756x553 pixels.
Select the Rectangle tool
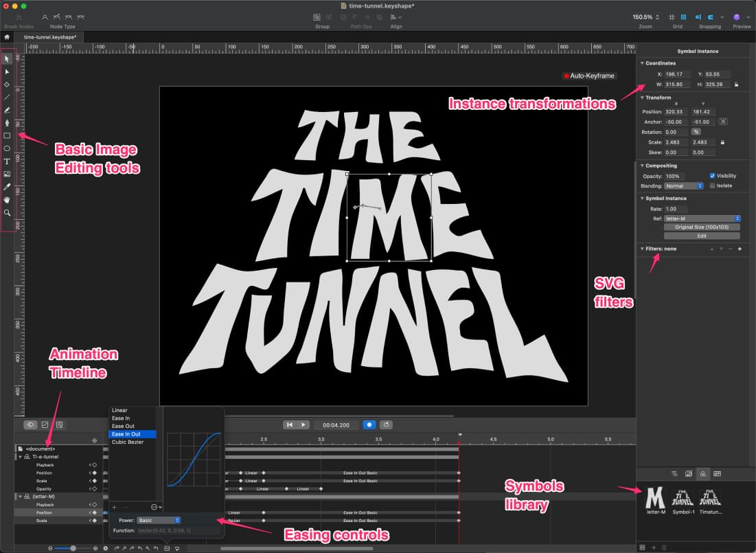click(x=7, y=135)
